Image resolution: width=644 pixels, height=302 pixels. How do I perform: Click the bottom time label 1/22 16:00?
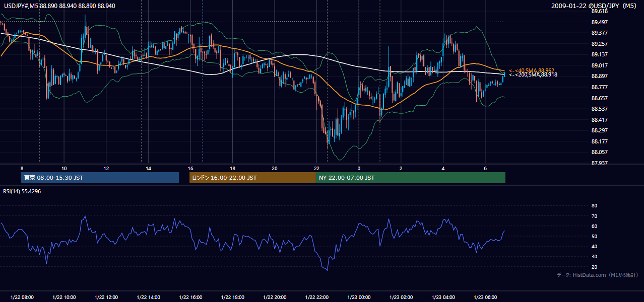190,297
